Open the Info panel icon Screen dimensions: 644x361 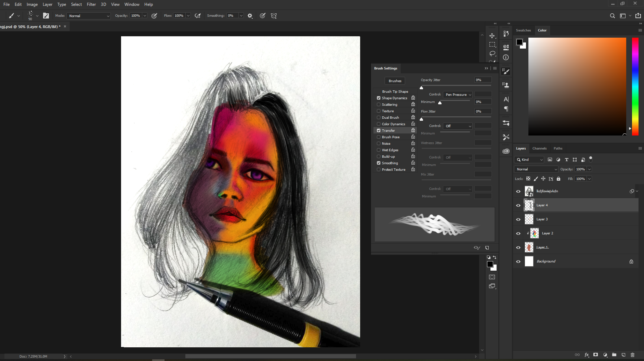point(506,57)
